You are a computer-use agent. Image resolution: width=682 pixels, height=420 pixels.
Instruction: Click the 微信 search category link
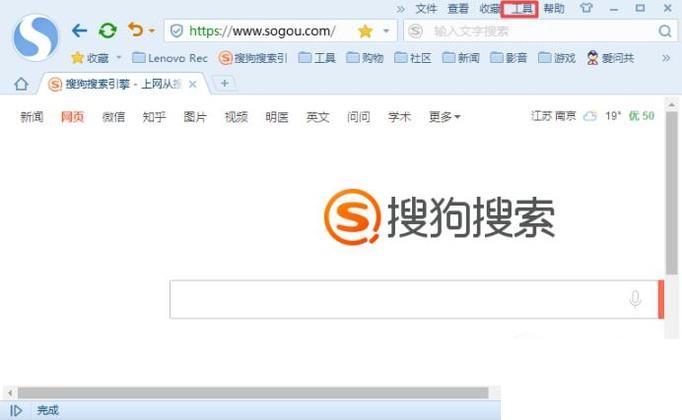coord(114,117)
